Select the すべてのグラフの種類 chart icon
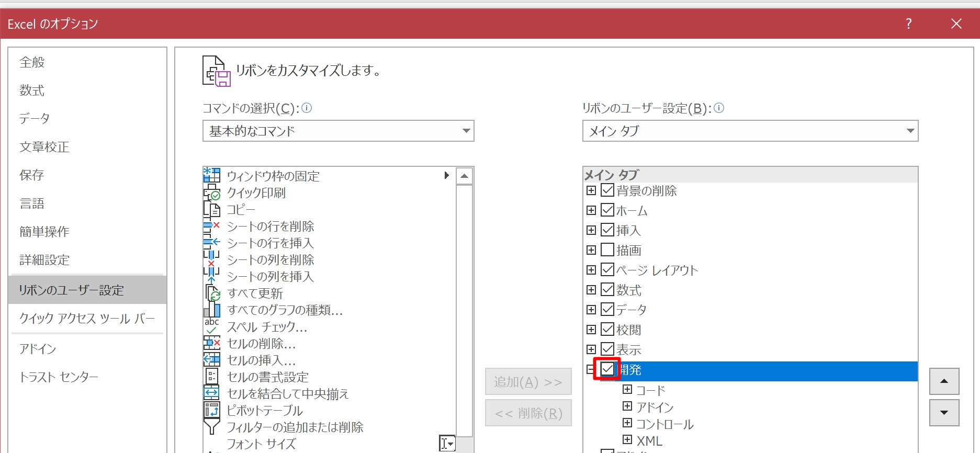Image resolution: width=980 pixels, height=453 pixels. pos(211,310)
